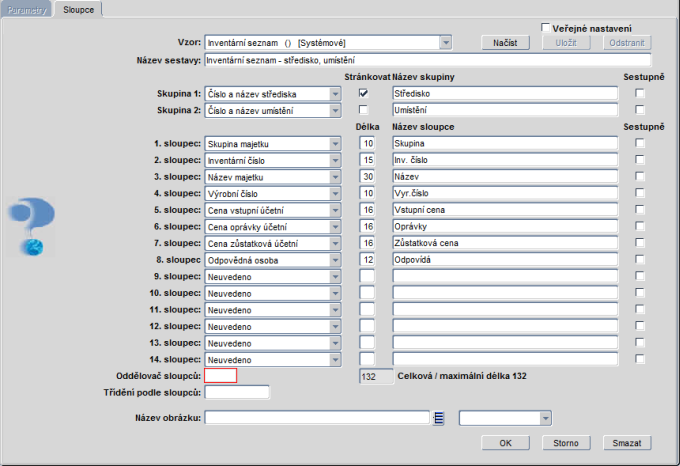The image size is (680, 466).
Task: Expand the 12. sloupec Neuvedeno dropdown
Action: click(335, 326)
